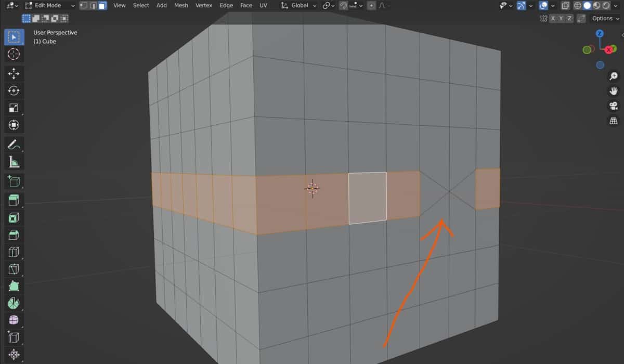
Task: Activate the Measure tool
Action: [x=14, y=162]
